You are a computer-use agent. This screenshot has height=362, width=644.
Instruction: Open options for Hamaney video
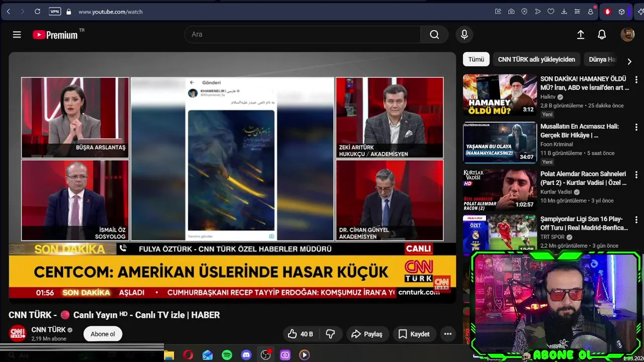[636, 79]
